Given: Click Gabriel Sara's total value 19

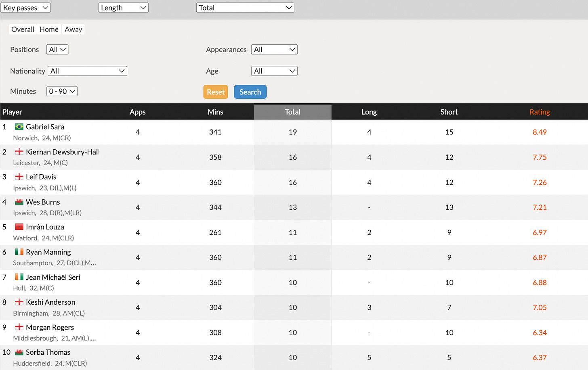Looking at the screenshot, I should (x=293, y=132).
